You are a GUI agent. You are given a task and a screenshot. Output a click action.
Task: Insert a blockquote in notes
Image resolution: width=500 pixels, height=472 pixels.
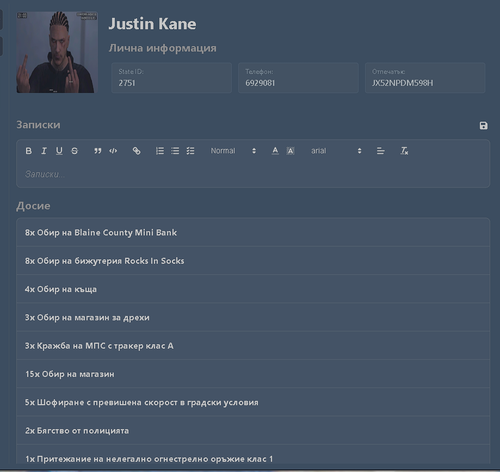click(x=97, y=151)
